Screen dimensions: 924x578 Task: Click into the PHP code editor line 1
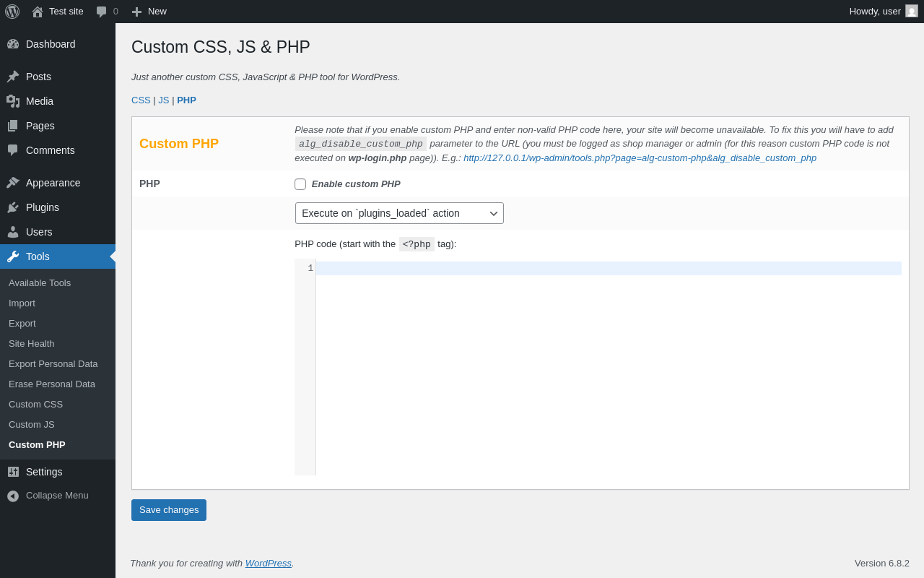[x=609, y=269]
